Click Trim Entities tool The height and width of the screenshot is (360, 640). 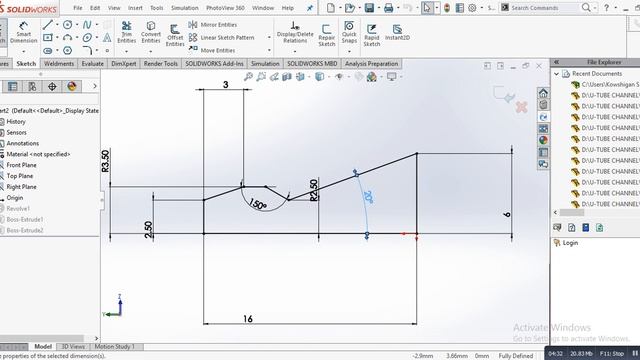[127, 32]
